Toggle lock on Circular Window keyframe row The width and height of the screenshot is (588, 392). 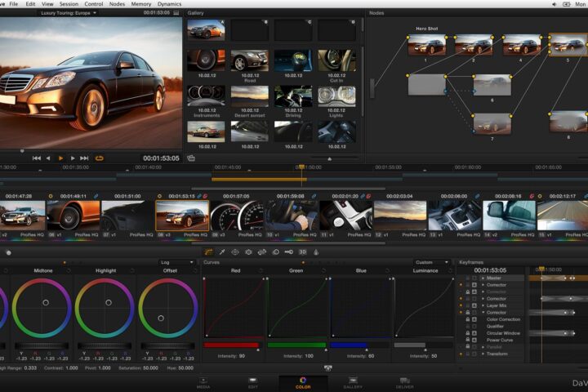tap(468, 333)
